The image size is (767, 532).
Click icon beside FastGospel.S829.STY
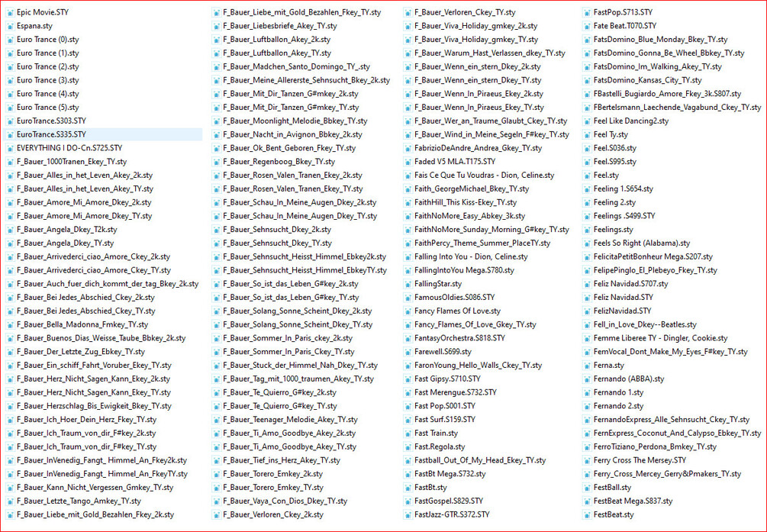tap(408, 501)
